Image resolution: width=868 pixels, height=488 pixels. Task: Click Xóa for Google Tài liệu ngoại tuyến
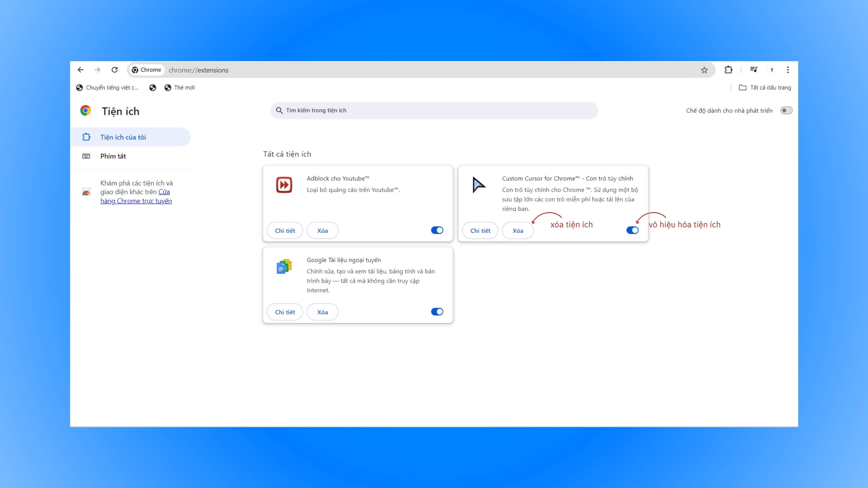(322, 312)
